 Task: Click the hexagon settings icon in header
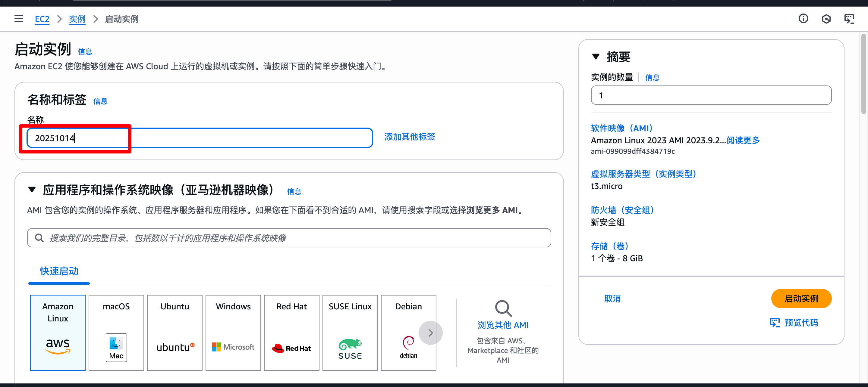tap(826, 19)
